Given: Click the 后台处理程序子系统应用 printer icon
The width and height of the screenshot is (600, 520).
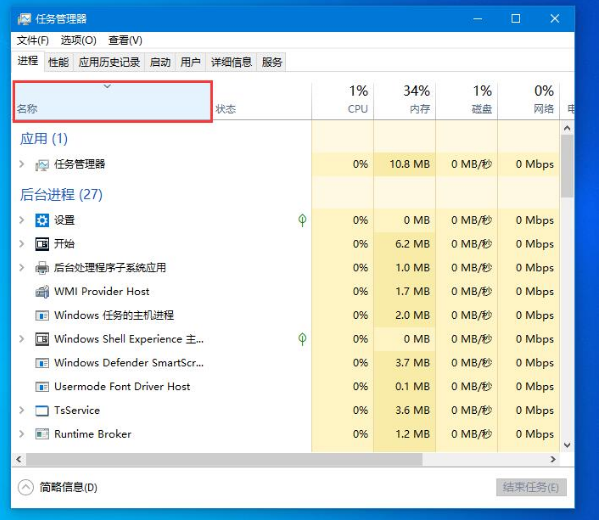Looking at the screenshot, I should pos(42,268).
